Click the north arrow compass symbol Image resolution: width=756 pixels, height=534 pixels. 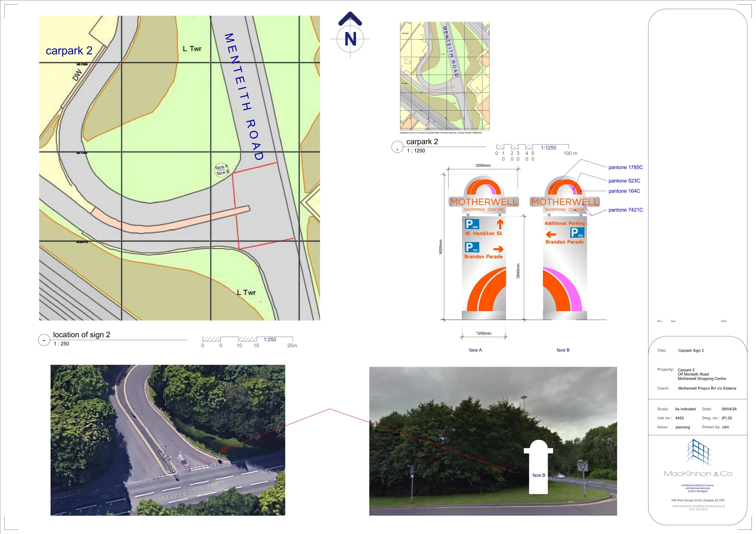[350, 35]
